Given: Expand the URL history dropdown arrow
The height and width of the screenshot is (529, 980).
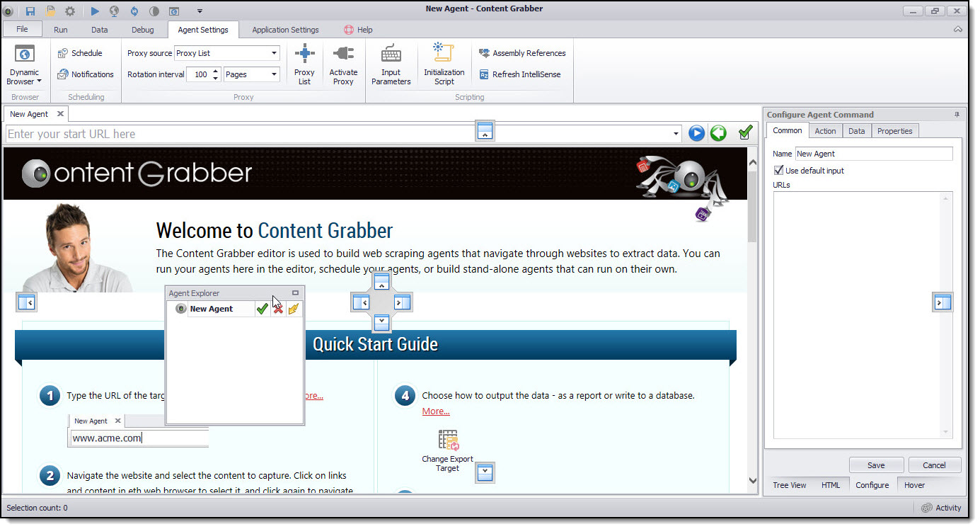Looking at the screenshot, I should [x=676, y=134].
